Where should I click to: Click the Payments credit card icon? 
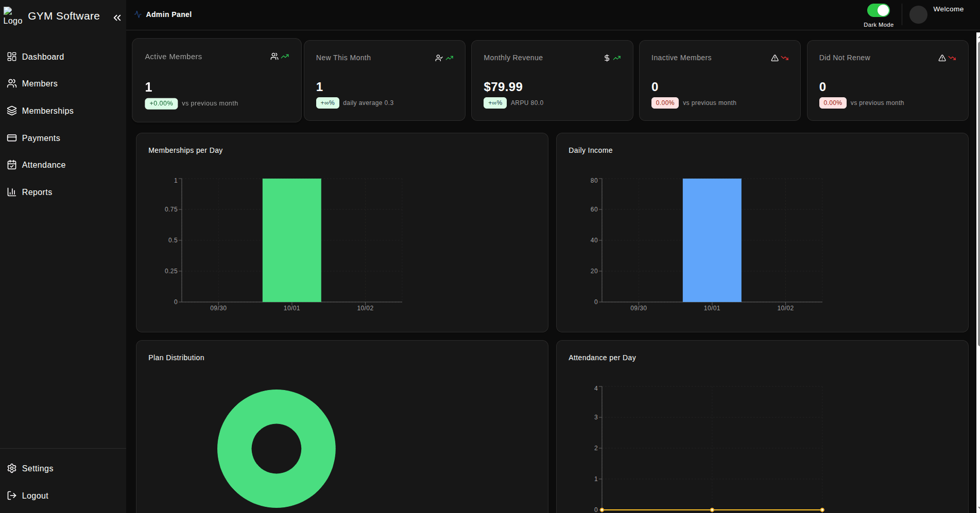click(x=12, y=138)
